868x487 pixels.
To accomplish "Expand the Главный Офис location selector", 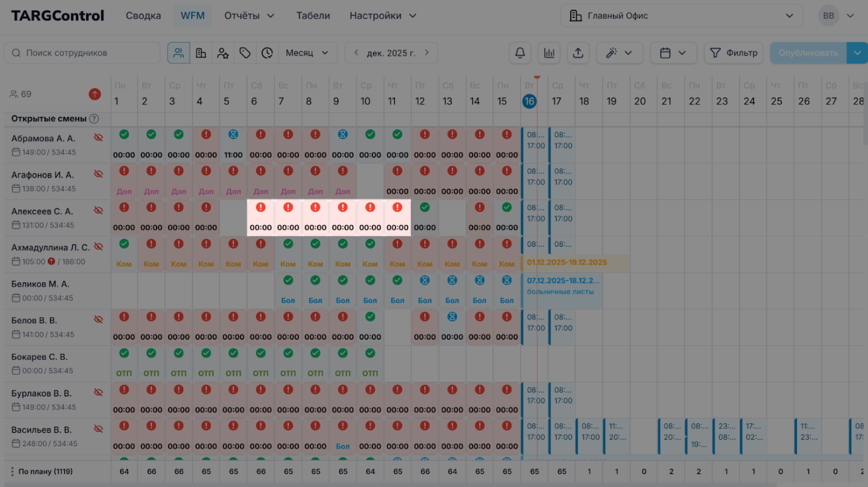I will [682, 16].
